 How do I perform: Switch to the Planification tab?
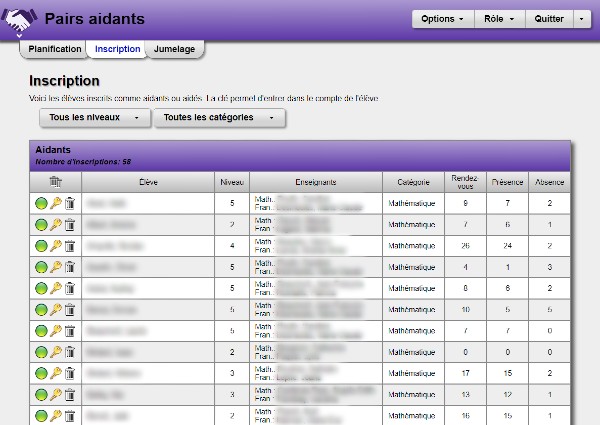click(55, 49)
